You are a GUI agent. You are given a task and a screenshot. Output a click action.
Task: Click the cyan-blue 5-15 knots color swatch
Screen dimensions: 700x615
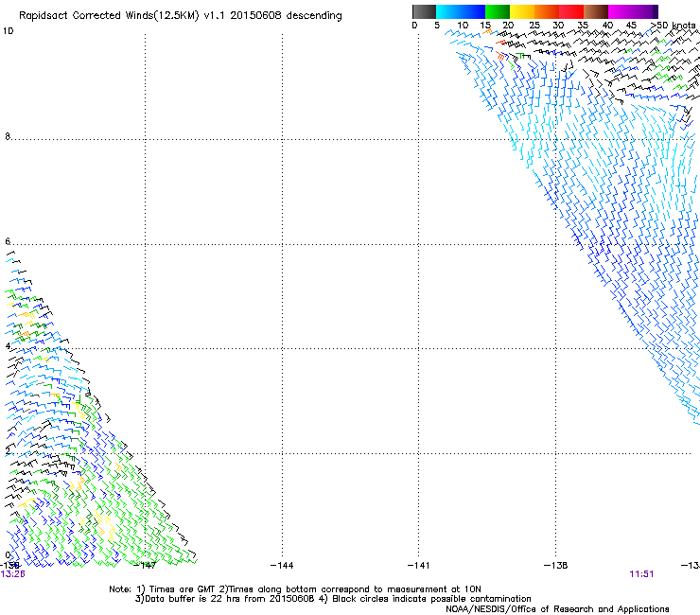(x=461, y=11)
